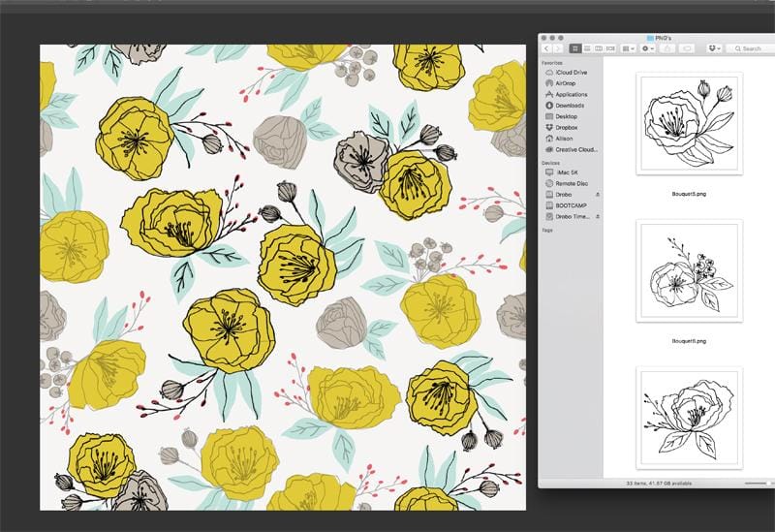Click the Tags sidebar heading
This screenshot has width=775, height=532.
(547, 230)
